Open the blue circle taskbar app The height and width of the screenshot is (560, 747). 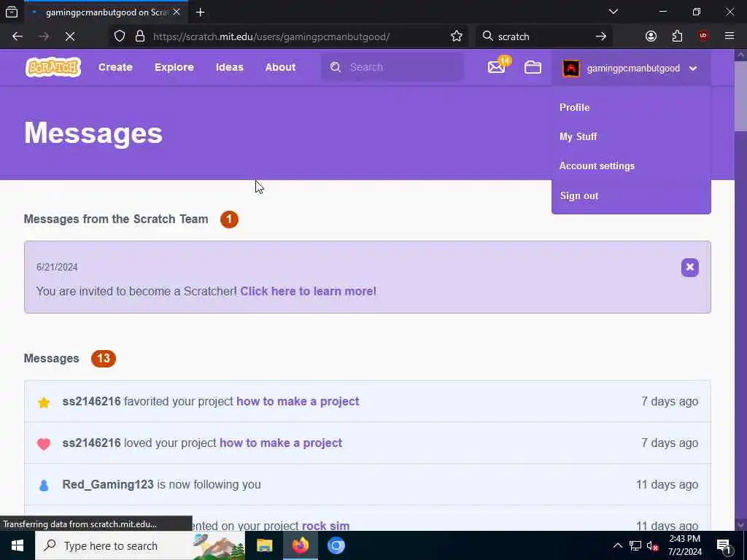(x=336, y=545)
